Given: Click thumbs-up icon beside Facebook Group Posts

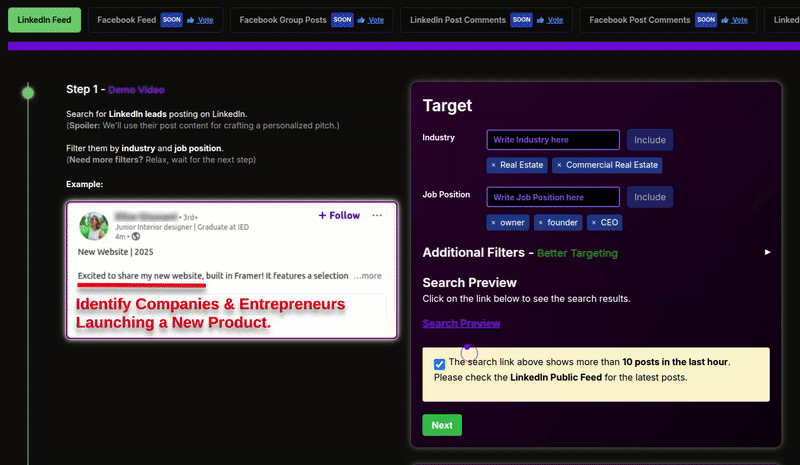Looking at the screenshot, I should pyautogui.click(x=361, y=20).
